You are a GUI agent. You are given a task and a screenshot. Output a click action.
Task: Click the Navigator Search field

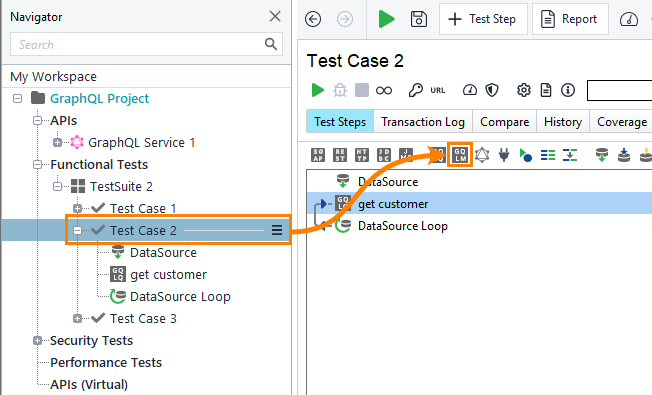click(146, 44)
